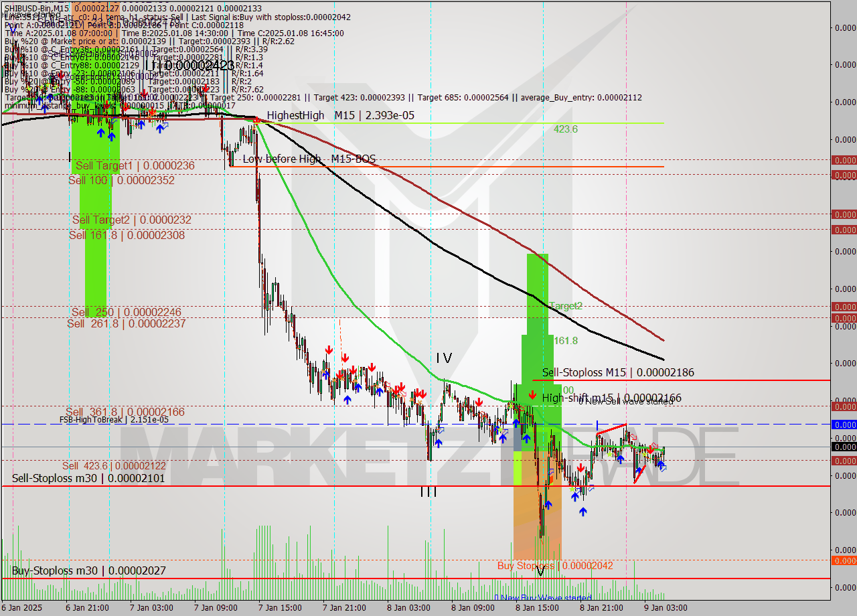Select the I V wave label
The image size is (857, 616).
coord(444,359)
